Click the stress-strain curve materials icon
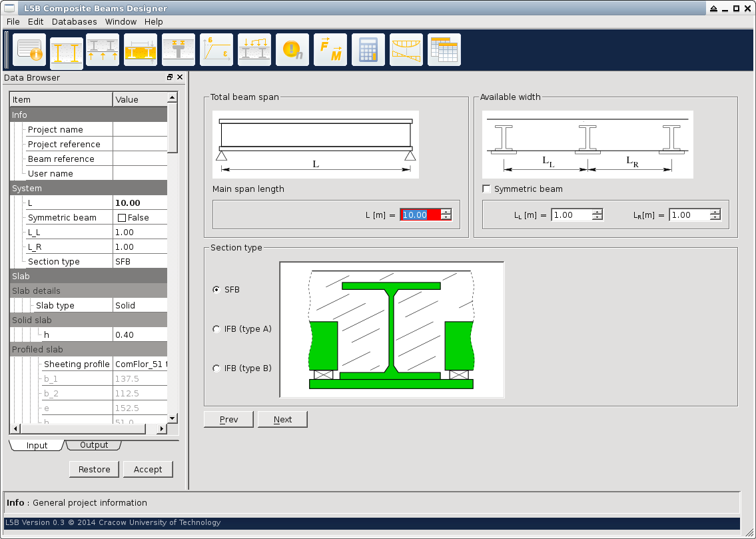The width and height of the screenshot is (756, 539). 216,51
